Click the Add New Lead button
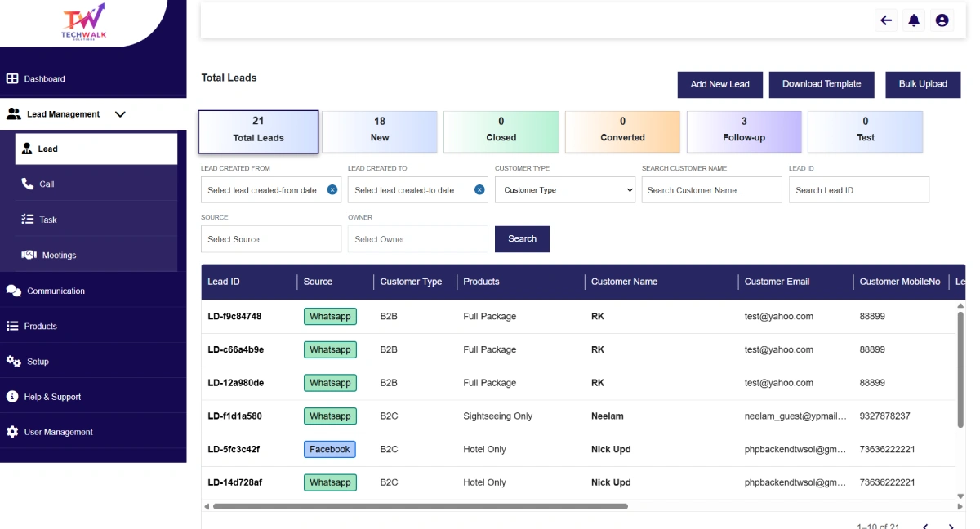This screenshot has width=980, height=529. [x=719, y=84]
